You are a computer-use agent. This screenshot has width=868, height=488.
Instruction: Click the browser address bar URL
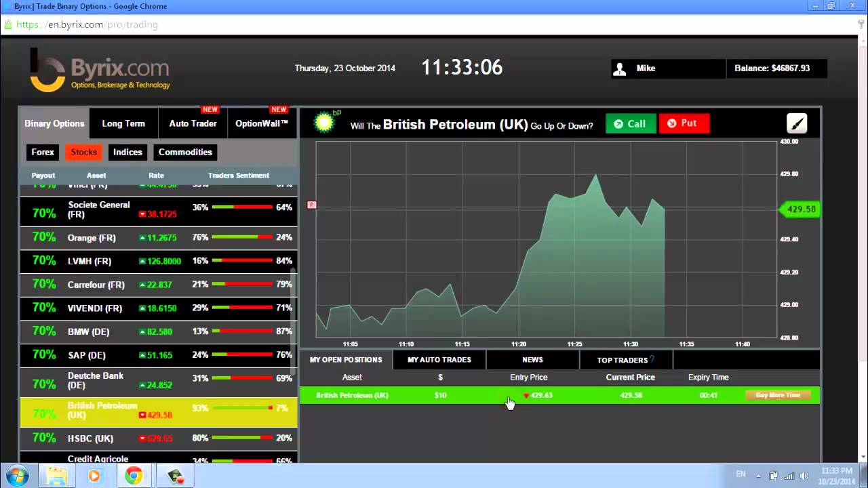[87, 24]
